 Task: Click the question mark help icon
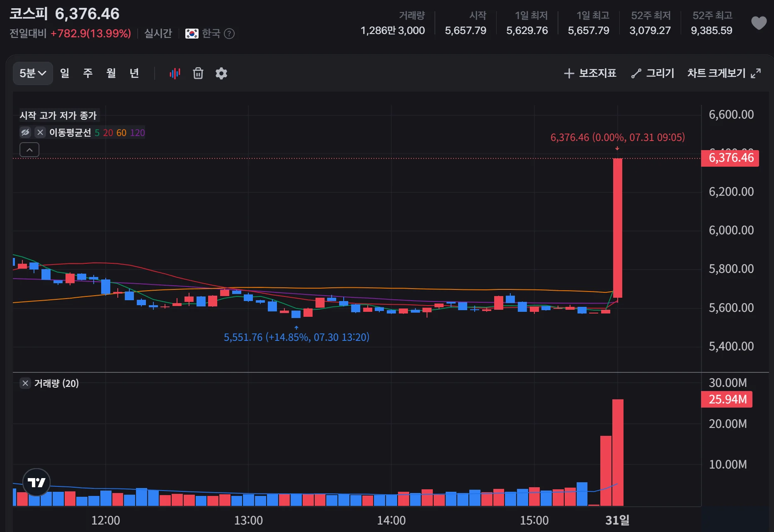229,34
